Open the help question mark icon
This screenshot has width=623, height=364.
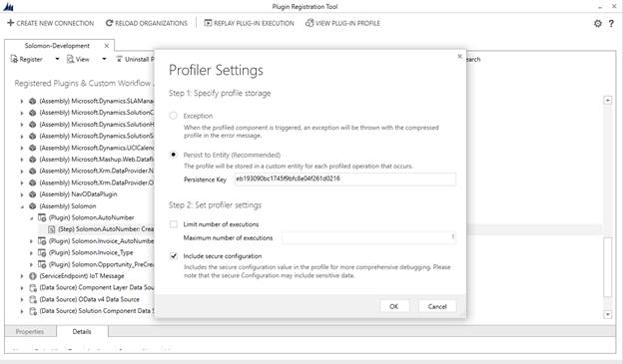point(611,23)
